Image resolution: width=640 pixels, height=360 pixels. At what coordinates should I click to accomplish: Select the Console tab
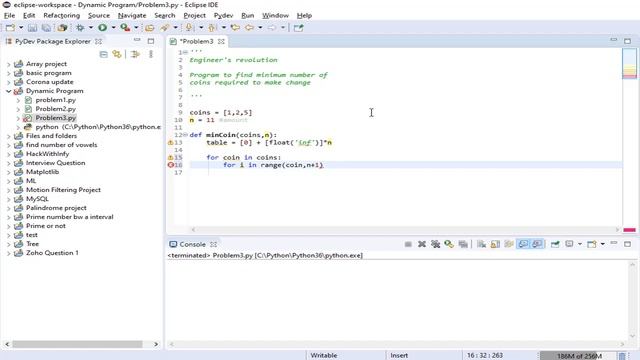(192, 244)
